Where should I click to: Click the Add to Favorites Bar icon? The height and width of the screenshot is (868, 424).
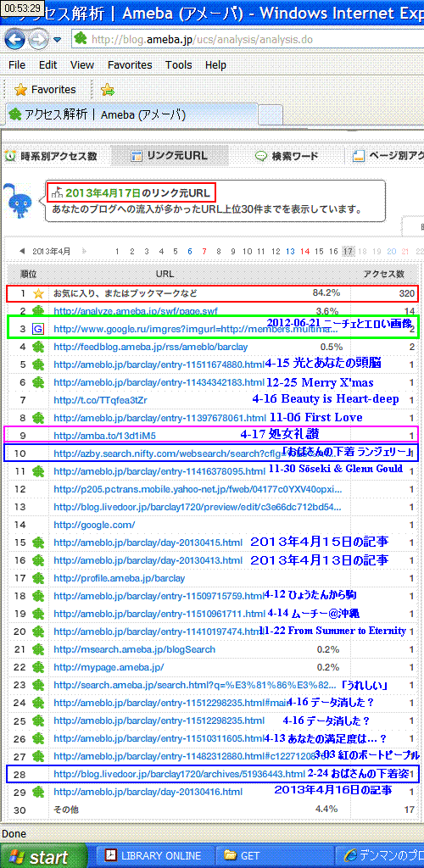(108, 89)
